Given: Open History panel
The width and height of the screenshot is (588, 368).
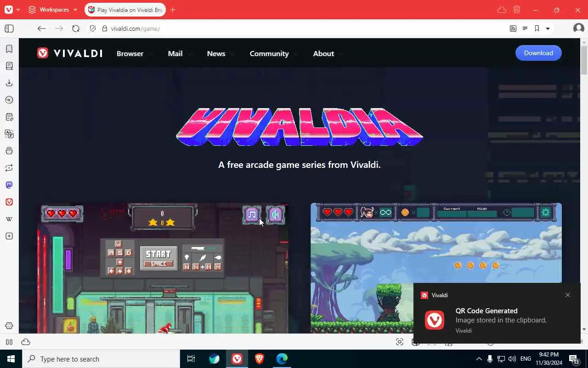Looking at the screenshot, I should (x=9, y=100).
